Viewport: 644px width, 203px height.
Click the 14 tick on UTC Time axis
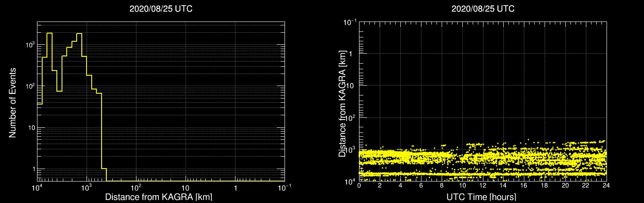click(x=503, y=185)
